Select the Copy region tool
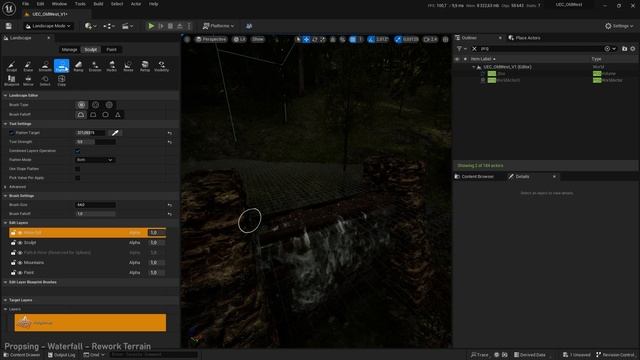Image resolution: width=640 pixels, height=360 pixels. [x=62, y=80]
